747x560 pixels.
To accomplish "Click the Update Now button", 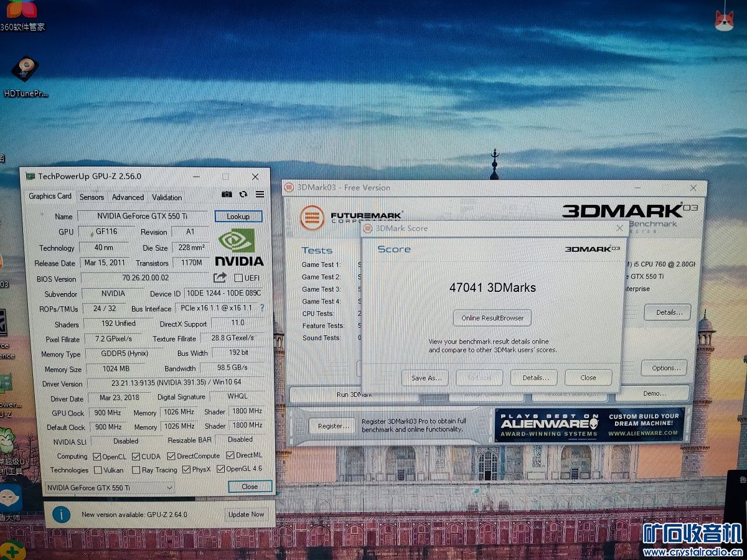I will 247,515.
